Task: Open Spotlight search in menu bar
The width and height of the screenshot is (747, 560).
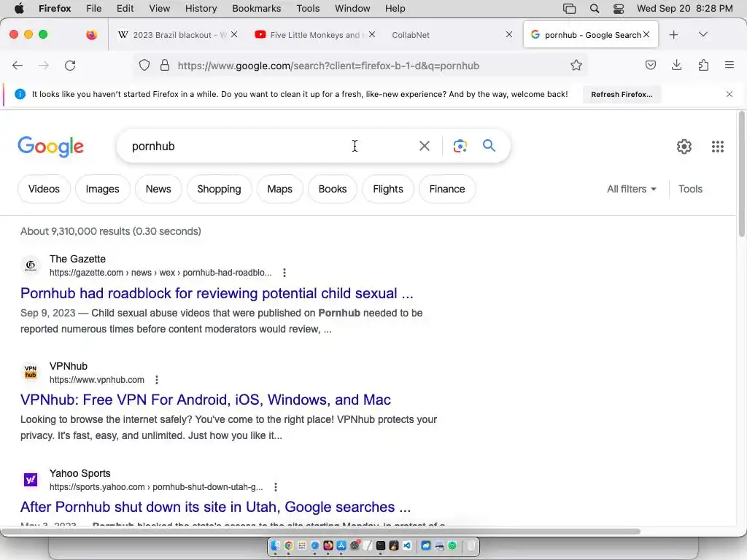Action: coord(594,8)
